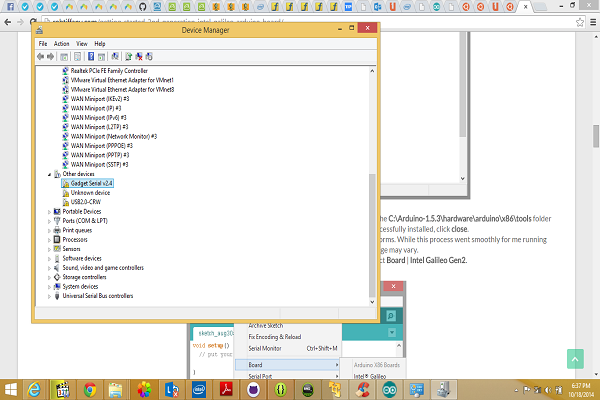Expand the Processors category
This screenshot has width=600, height=400.
49,240
